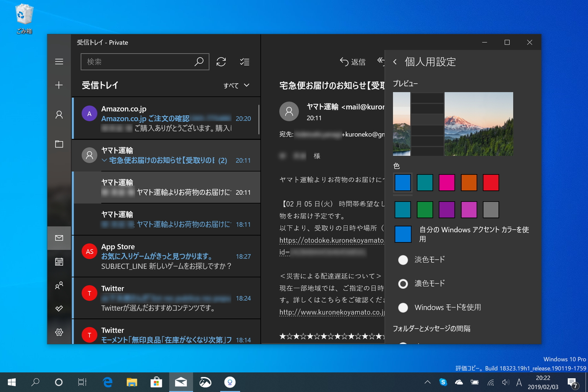Viewport: 588px width, 392px height.
Task: Choose the green accent color swatch
Action: 425,210
